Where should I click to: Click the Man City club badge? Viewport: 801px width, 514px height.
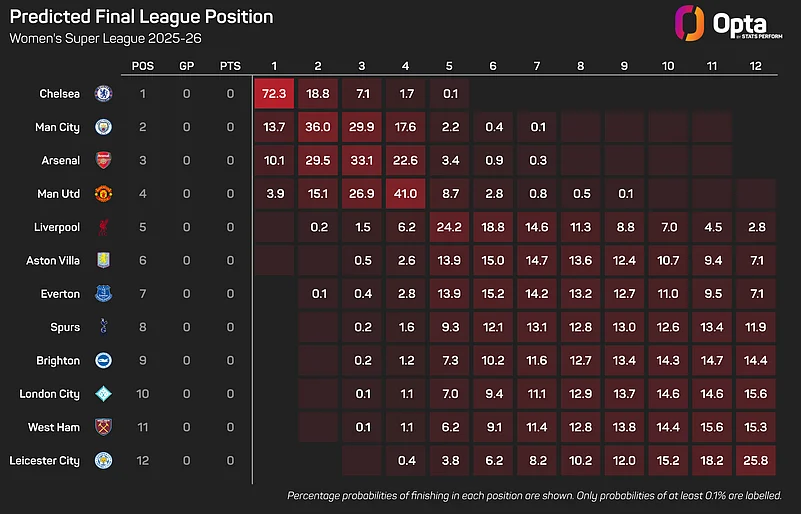coord(104,127)
